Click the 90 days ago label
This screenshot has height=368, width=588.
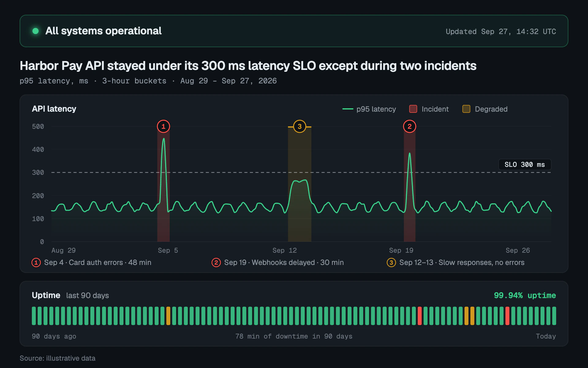click(x=54, y=336)
